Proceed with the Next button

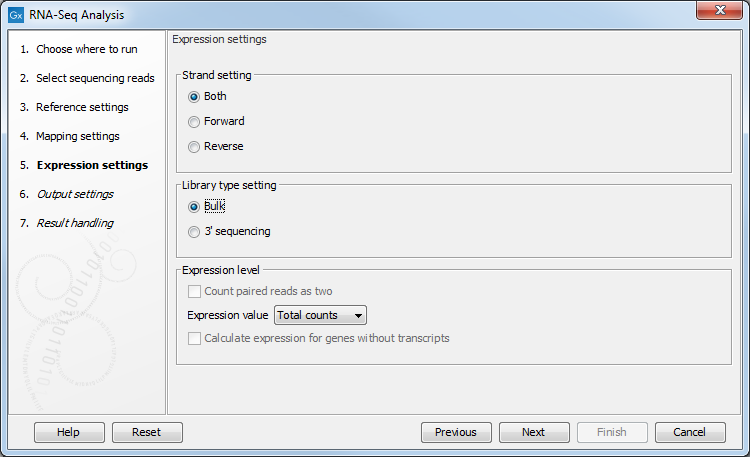click(x=534, y=432)
